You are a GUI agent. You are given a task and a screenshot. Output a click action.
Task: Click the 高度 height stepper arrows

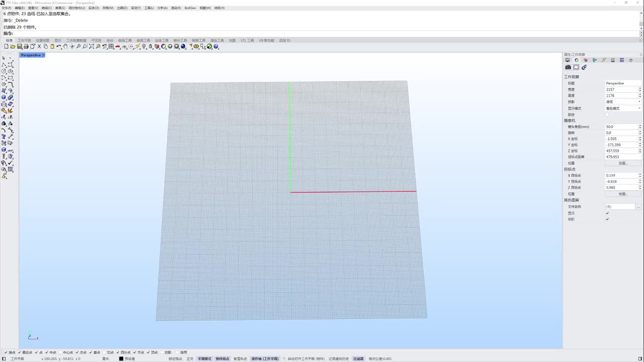[640, 96]
